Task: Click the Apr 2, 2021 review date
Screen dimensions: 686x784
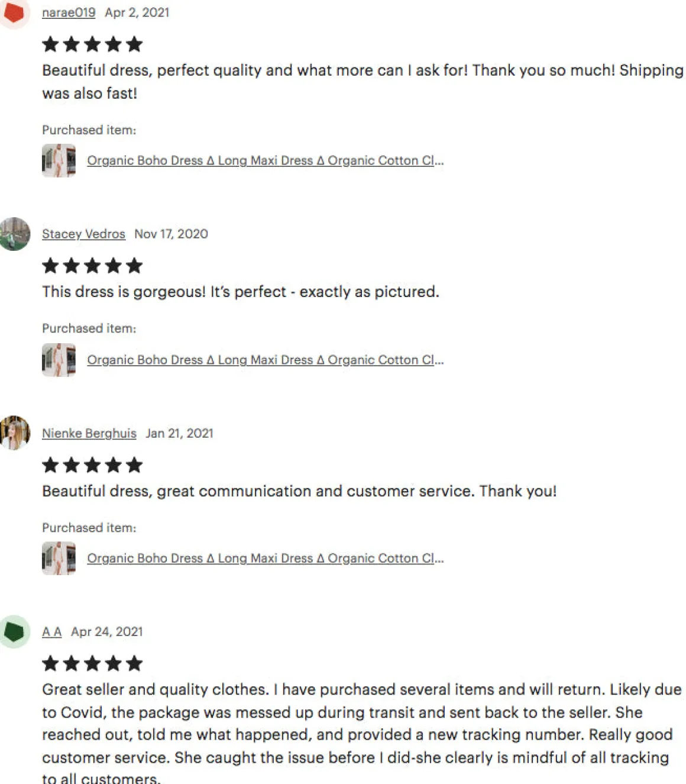Action: pos(137,12)
